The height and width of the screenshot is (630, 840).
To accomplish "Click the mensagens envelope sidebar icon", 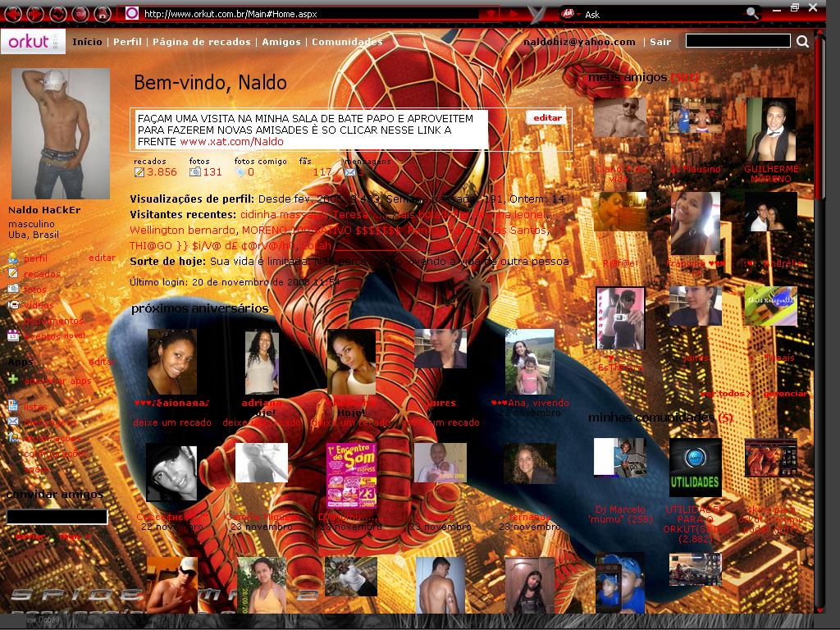I will 13,422.
